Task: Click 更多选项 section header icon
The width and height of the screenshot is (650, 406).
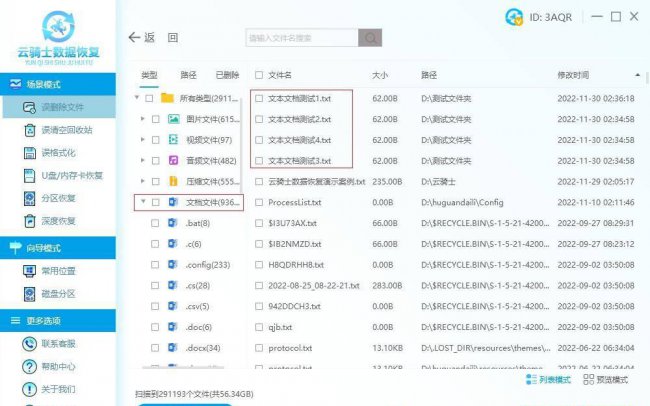Action: pos(15,321)
